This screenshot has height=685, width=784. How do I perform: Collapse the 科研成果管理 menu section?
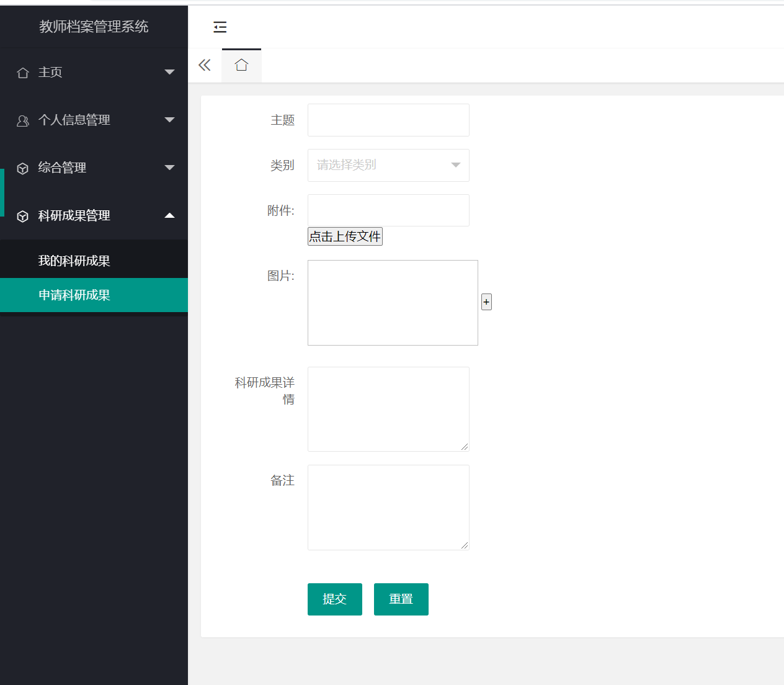click(169, 215)
